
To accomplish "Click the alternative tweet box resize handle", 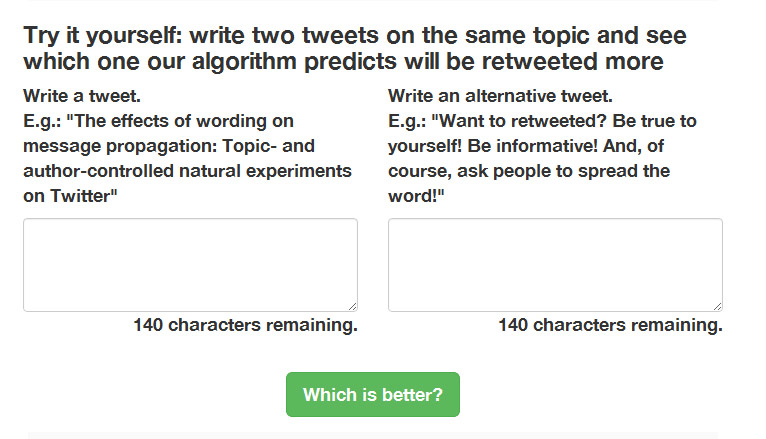I will (717, 306).
